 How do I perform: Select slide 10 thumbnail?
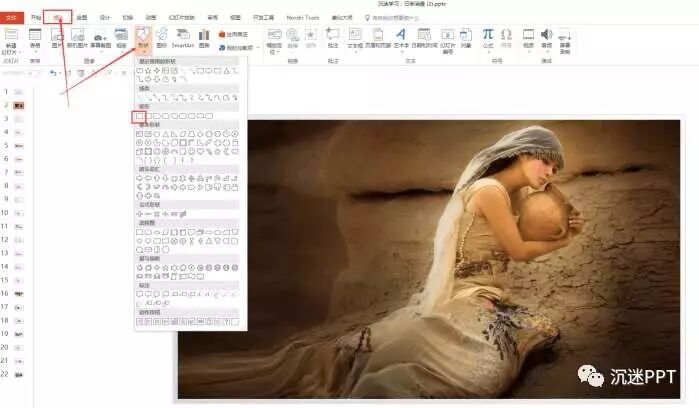(x=19, y=213)
